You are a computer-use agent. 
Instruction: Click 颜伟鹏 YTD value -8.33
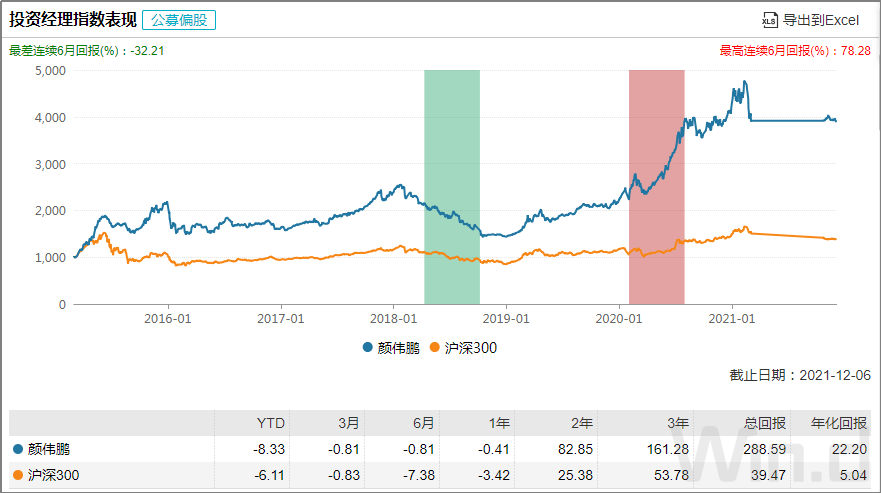[x=269, y=449]
